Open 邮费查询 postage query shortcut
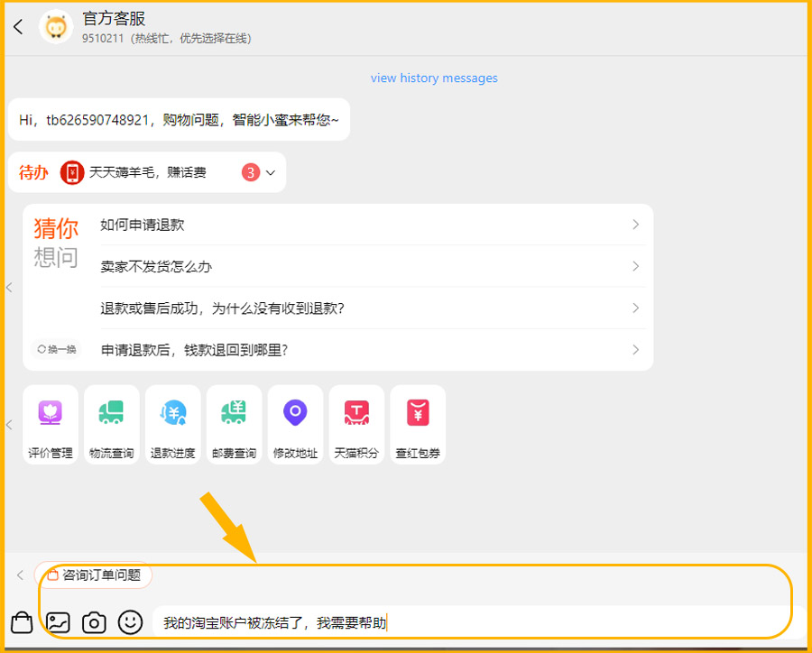812x653 pixels. [x=235, y=425]
